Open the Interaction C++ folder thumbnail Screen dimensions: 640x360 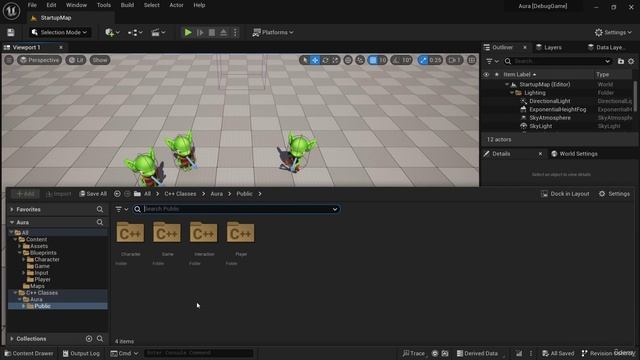click(204, 233)
